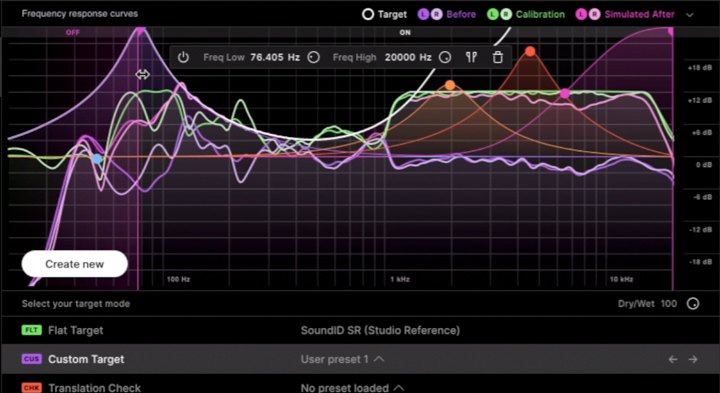Click the orange EQ band handle

pos(450,85)
